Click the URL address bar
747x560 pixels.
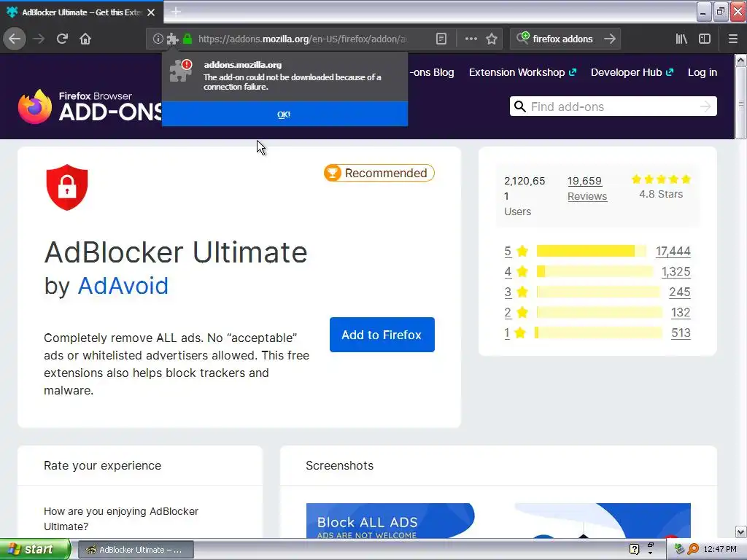click(x=303, y=39)
